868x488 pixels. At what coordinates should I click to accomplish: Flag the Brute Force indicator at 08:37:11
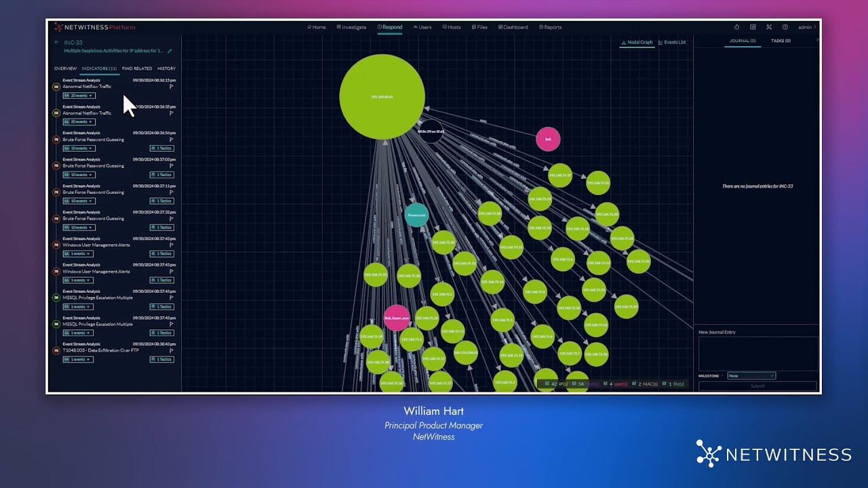coord(171,192)
